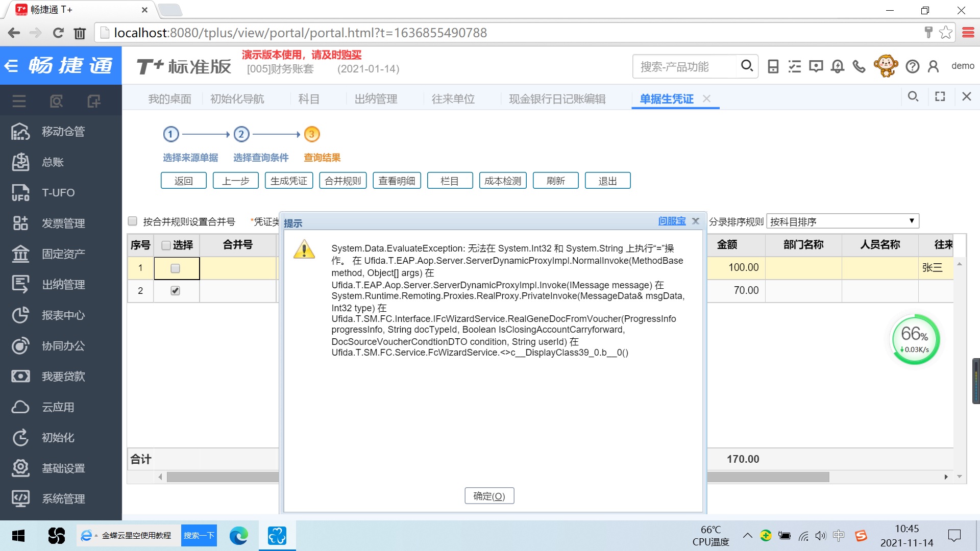Click the table's horizontal scrollbar thumb
The image size is (980, 551).
498,477
